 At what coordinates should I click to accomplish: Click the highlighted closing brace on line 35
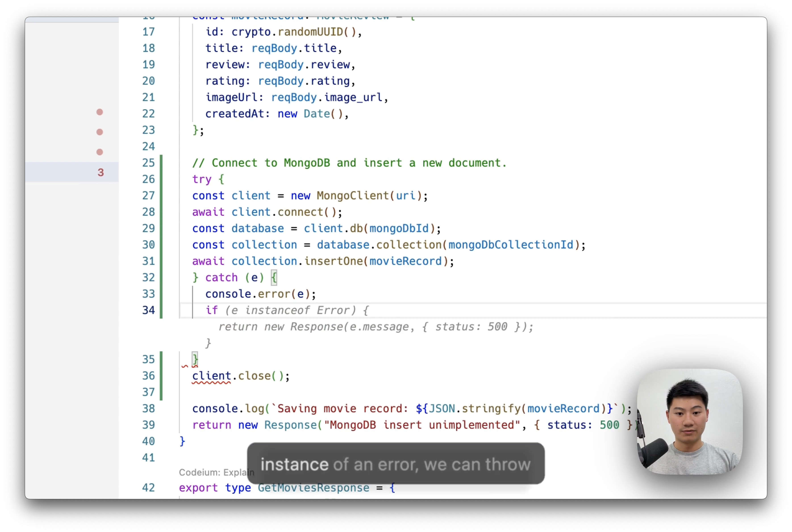(195, 359)
